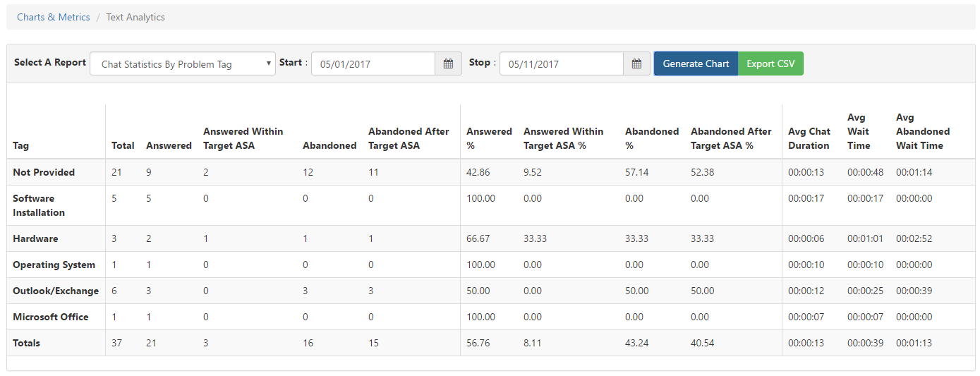Open the Start date calendar picker
This screenshot has height=376, width=980.
click(x=448, y=63)
